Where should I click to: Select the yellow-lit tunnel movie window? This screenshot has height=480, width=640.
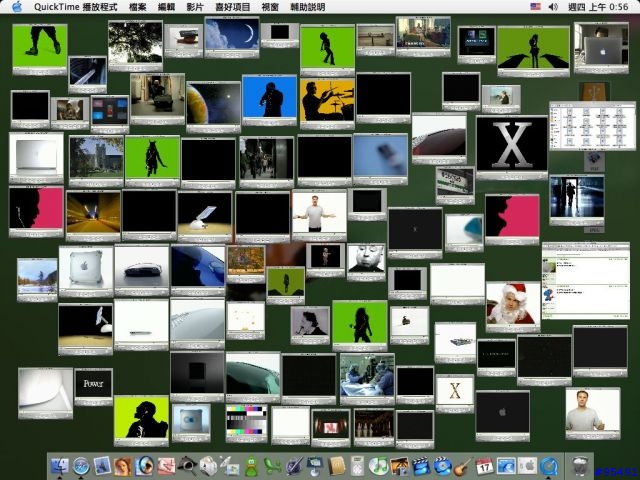click(x=93, y=216)
